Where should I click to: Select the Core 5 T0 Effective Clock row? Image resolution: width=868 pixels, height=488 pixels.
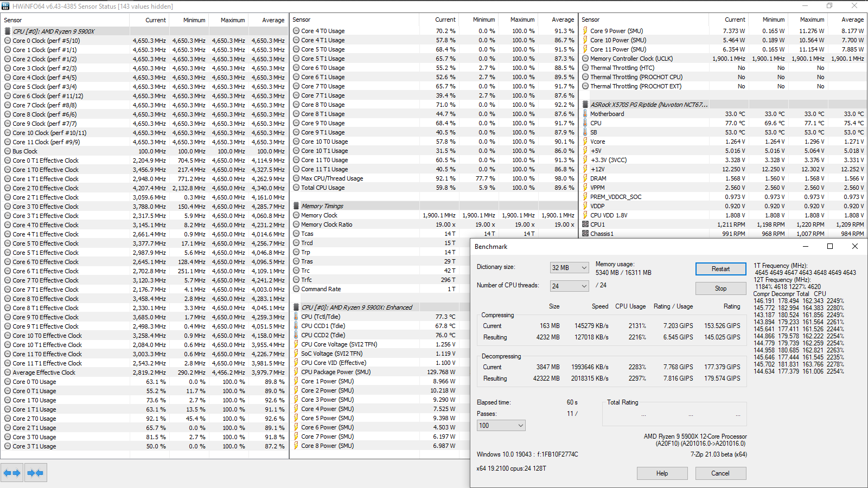tap(144, 243)
